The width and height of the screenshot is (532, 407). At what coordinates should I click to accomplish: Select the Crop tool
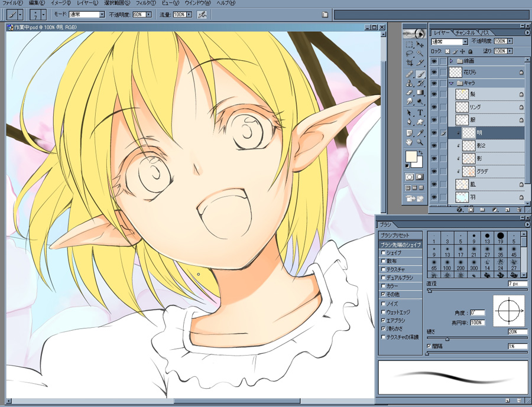click(409, 63)
